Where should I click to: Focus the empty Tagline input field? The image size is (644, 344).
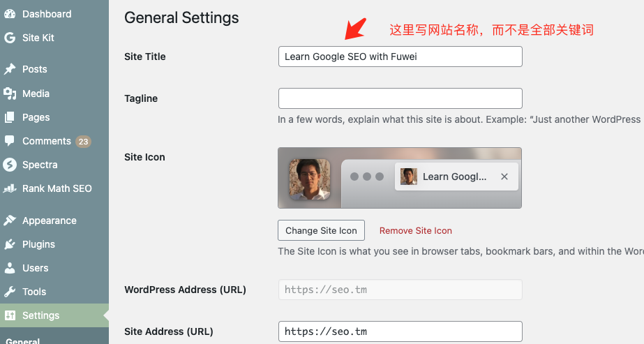pyautogui.click(x=400, y=98)
